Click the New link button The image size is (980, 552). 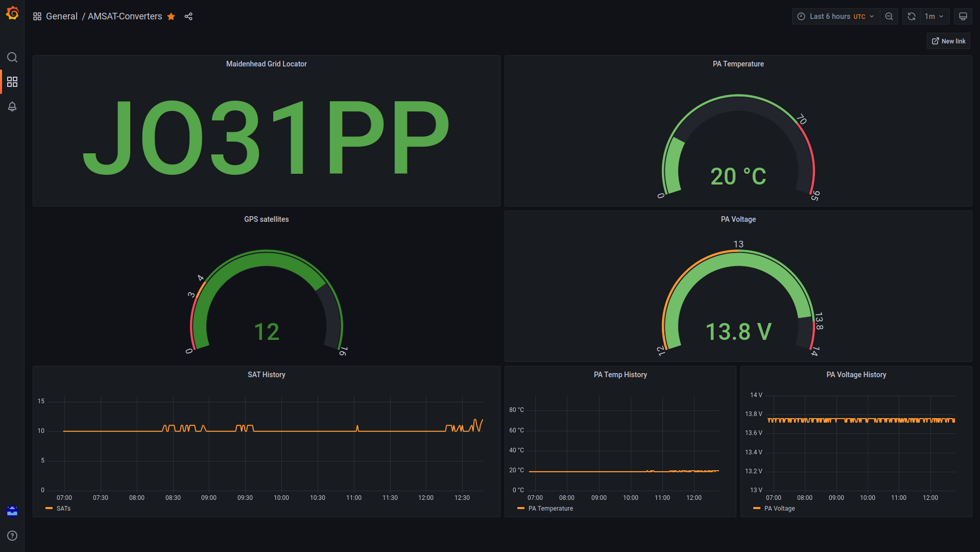(948, 41)
